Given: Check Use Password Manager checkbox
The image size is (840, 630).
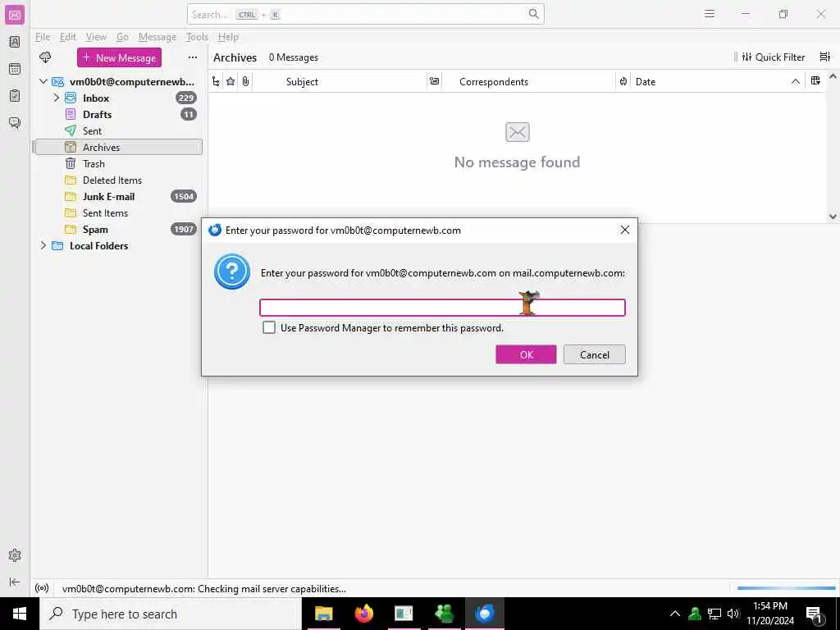Looking at the screenshot, I should pos(269,327).
